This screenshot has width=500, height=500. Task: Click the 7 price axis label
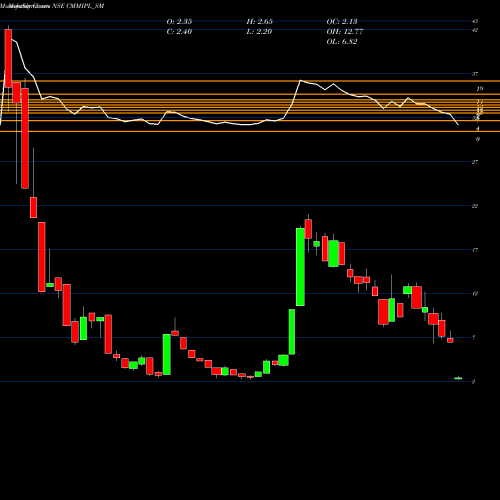[x=474, y=338]
